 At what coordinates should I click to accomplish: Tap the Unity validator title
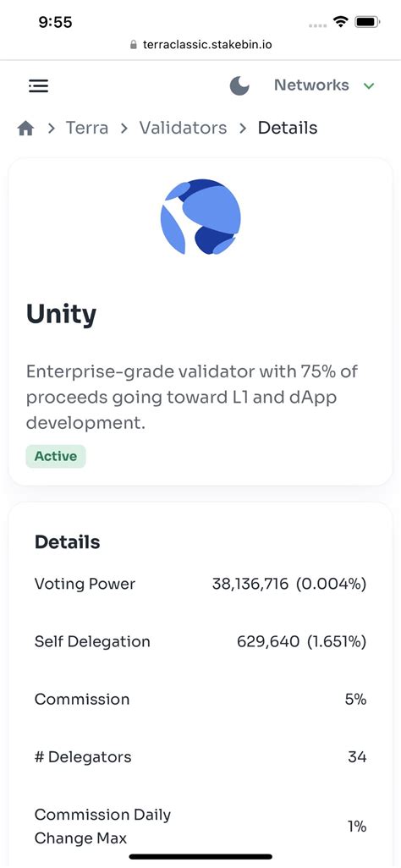pos(61,314)
